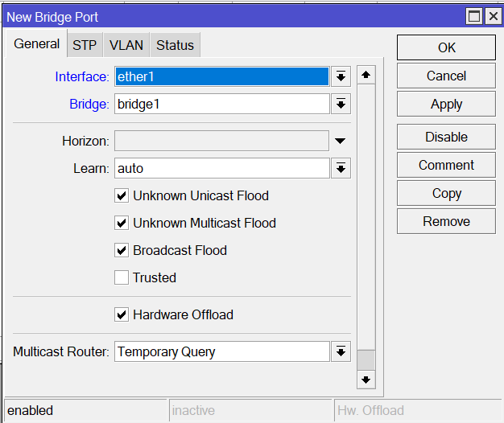Click the 'Hw. Offload' status bar entry
This screenshot has height=423, width=504.
click(418, 410)
